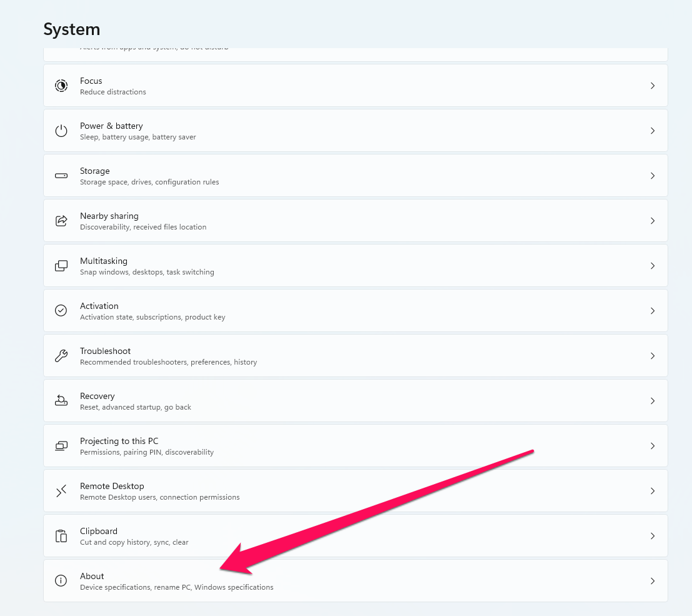Click the Recovery icon
The image size is (692, 616).
[61, 401]
